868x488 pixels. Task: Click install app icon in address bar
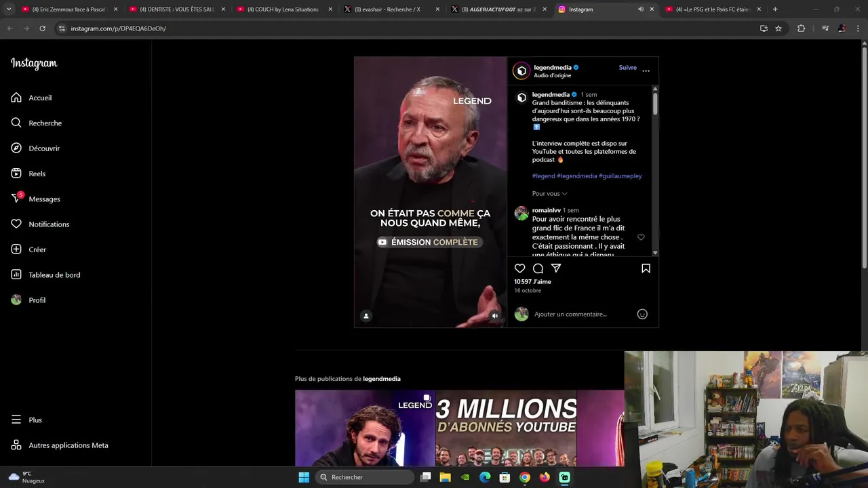[x=764, y=28]
